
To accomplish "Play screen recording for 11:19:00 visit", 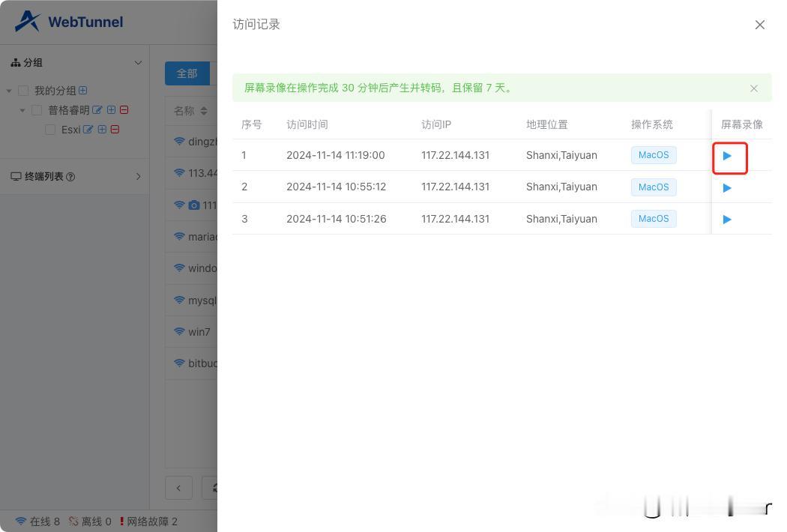I will coord(727,156).
